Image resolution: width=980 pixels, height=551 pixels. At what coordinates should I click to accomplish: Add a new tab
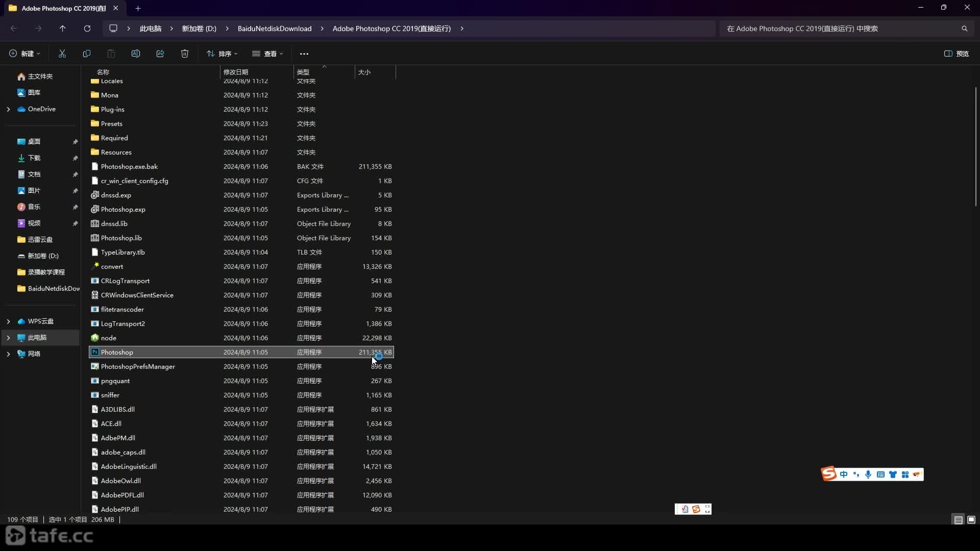(138, 8)
